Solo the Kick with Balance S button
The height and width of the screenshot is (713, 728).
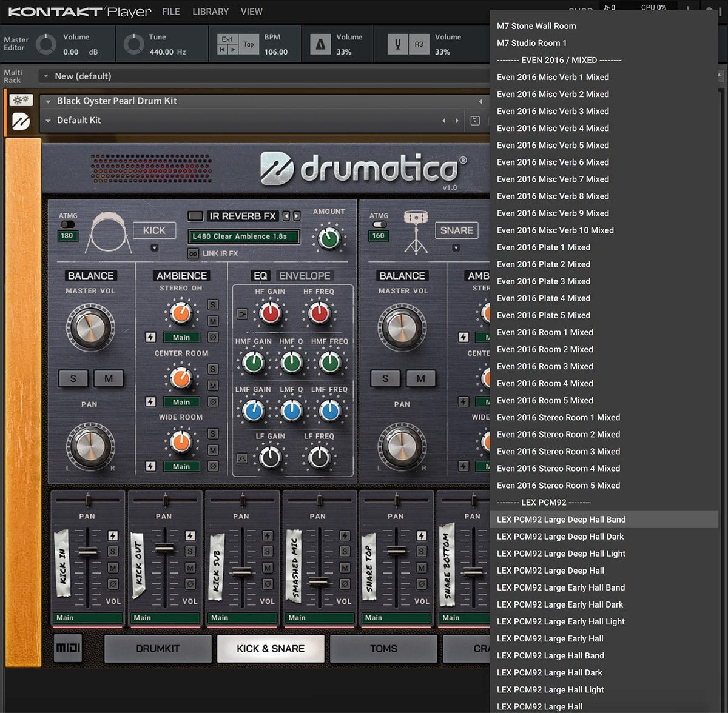tap(73, 378)
